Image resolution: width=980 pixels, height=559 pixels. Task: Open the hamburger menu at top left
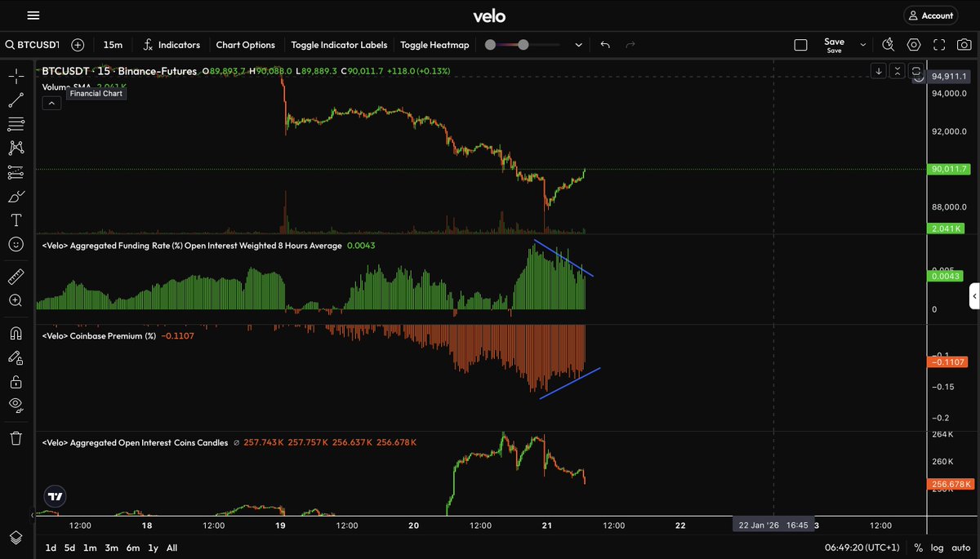tap(33, 16)
